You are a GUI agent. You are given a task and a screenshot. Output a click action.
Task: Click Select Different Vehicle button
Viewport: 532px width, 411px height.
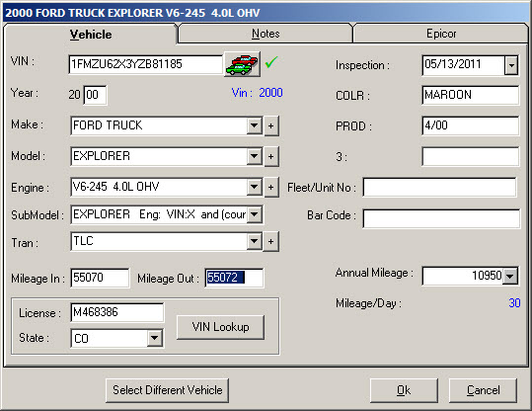167,390
